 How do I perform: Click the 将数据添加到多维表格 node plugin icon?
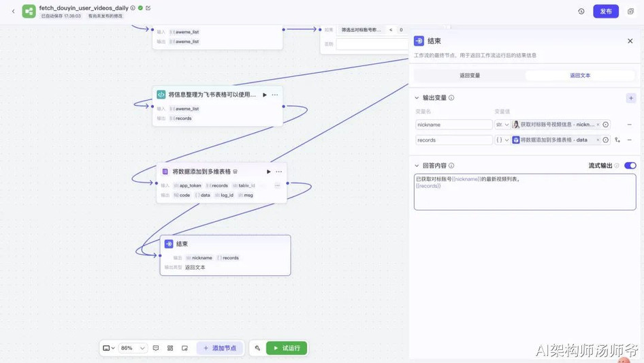point(165,172)
